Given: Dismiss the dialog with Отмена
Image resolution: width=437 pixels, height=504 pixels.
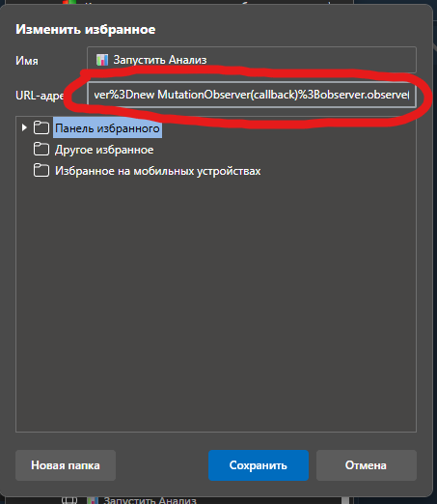Looking at the screenshot, I should pos(366,465).
